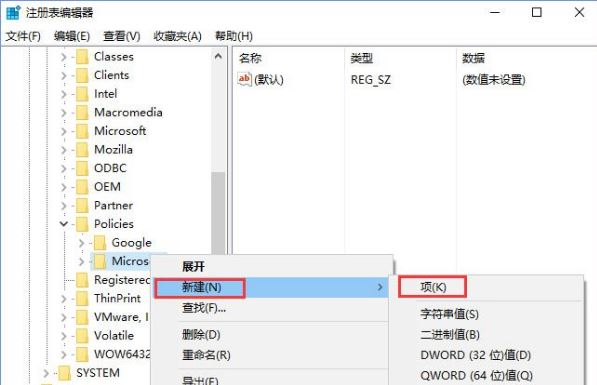This screenshot has width=597, height=385.
Task: Expand the Intel key
Action: point(64,94)
